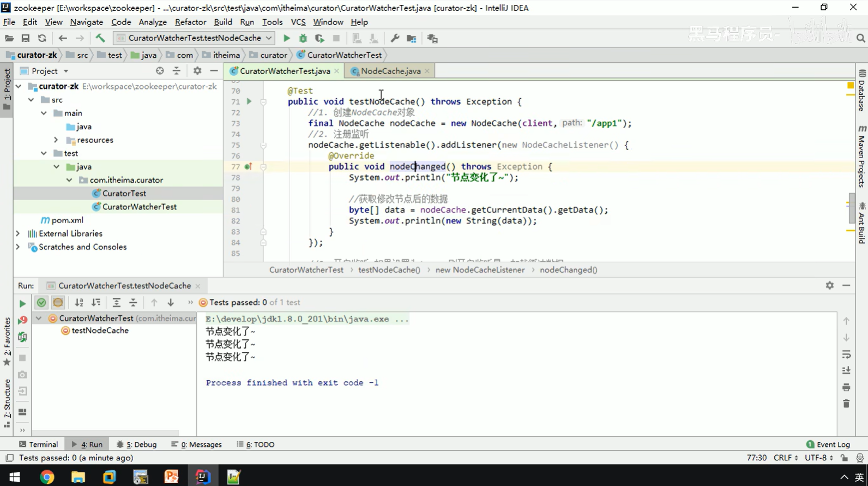Click the Debug bug icon in toolbar
Image resolution: width=868 pixels, height=486 pixels.
(x=303, y=38)
